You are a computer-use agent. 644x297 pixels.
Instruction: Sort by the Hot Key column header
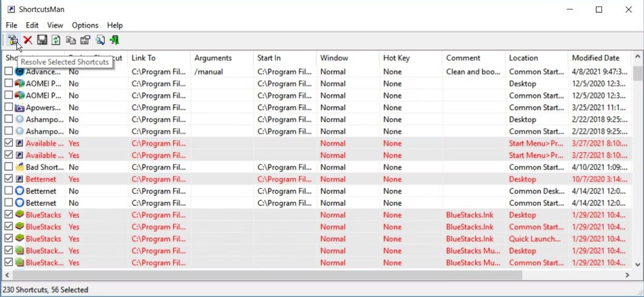click(411, 58)
